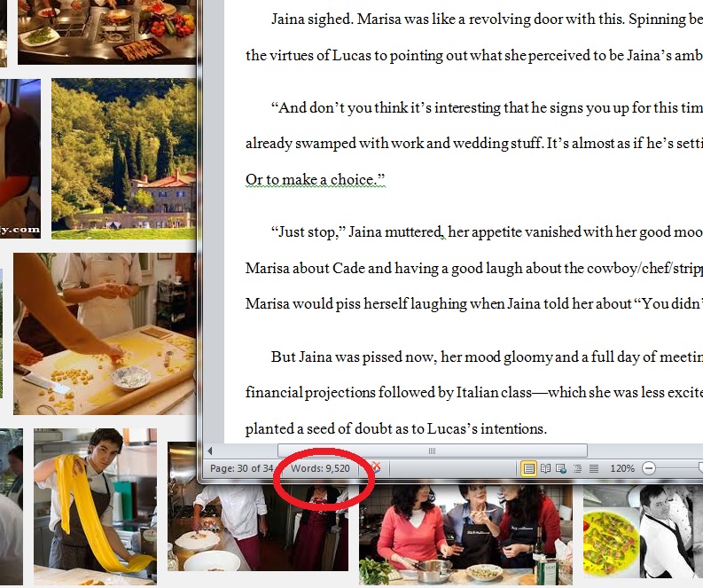The height and width of the screenshot is (588, 703).
Task: Click the proofing errors status icon
Action: tap(376, 467)
